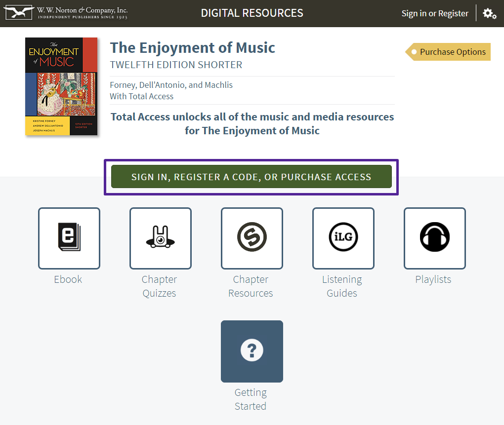Screen dimensions: 504x425
Task: Click the Chapter Resources label
Action: 251,286
